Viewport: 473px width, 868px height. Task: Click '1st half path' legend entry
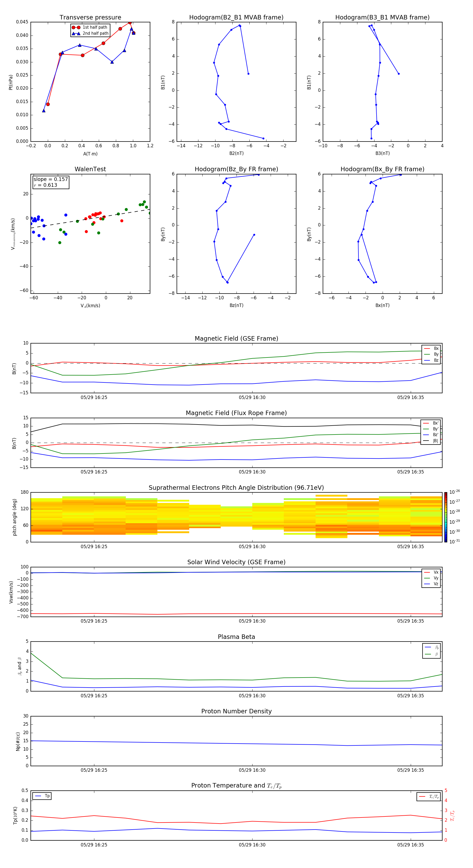click(90, 27)
